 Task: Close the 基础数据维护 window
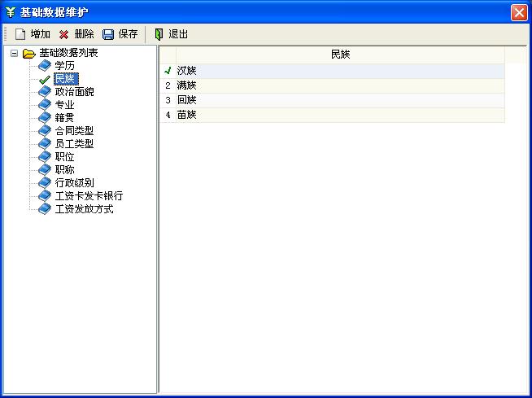tap(519, 13)
